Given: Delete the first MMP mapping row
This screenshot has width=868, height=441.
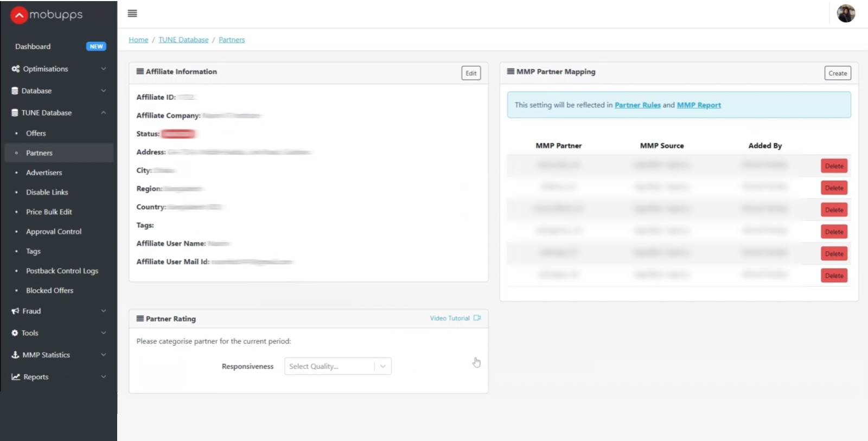Looking at the screenshot, I should [x=834, y=166].
